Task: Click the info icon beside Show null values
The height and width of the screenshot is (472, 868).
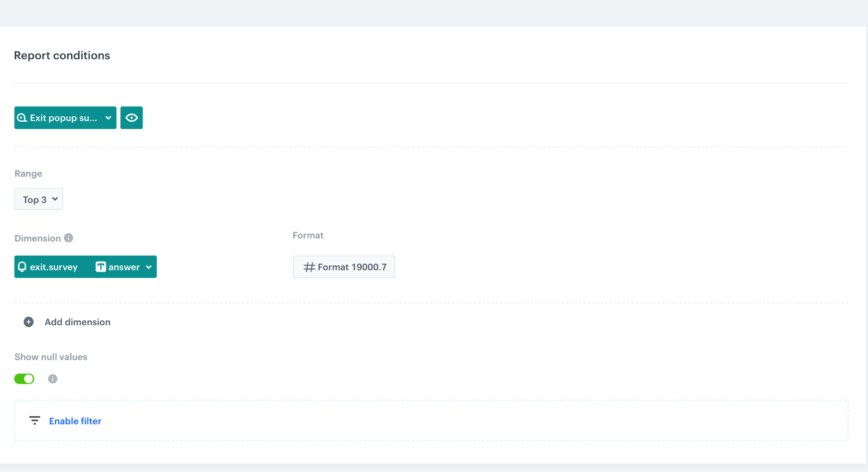Action: 53,378
